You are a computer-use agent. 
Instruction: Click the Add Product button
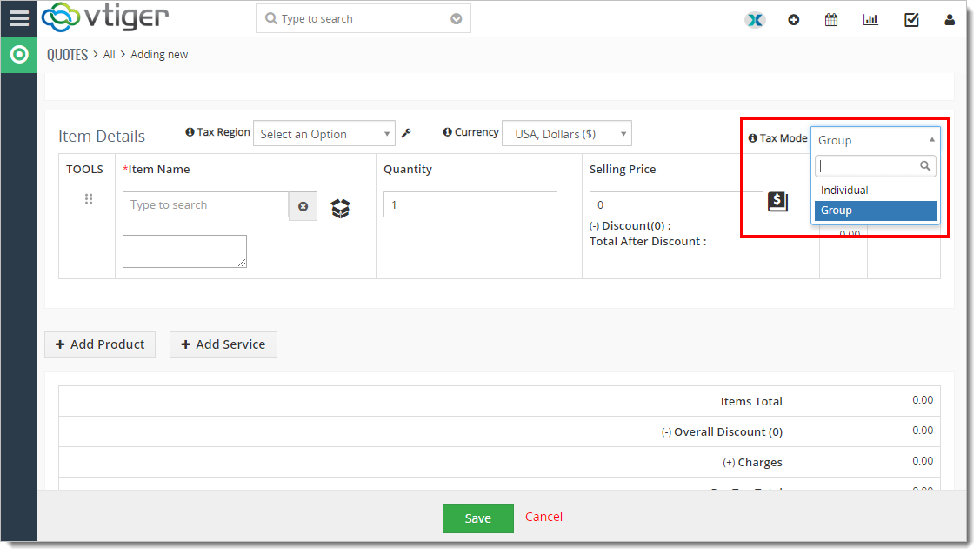(x=100, y=344)
